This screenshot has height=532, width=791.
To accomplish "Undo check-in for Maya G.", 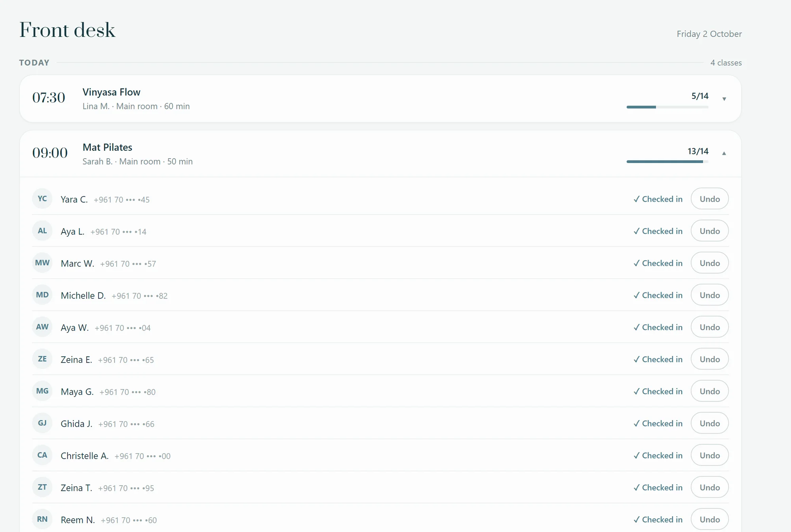I will coord(710,391).
